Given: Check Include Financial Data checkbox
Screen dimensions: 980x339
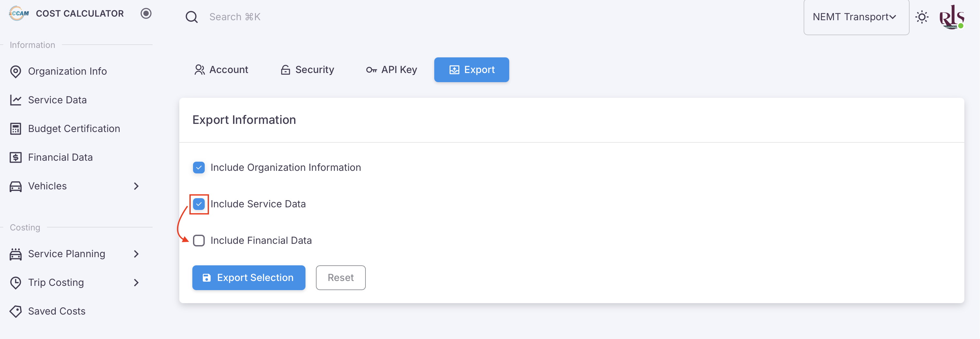Looking at the screenshot, I should click(x=199, y=241).
